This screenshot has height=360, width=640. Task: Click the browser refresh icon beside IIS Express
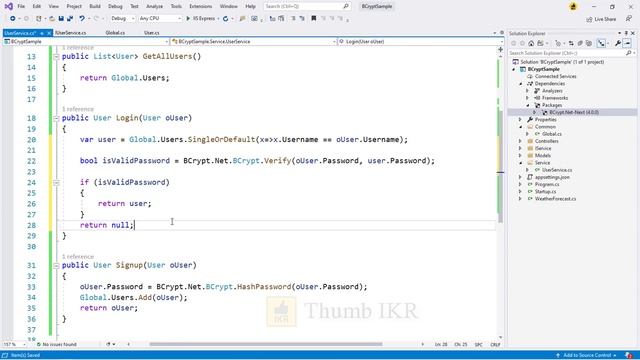click(x=225, y=18)
